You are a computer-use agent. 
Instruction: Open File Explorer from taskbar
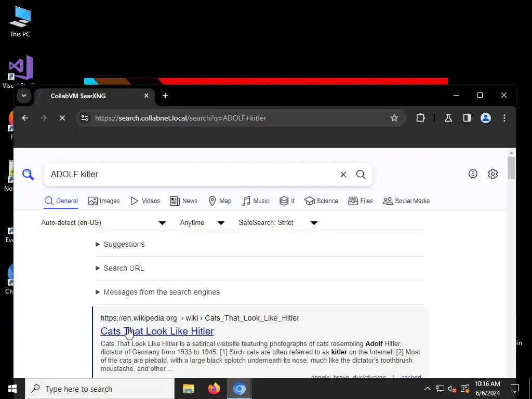click(x=188, y=389)
